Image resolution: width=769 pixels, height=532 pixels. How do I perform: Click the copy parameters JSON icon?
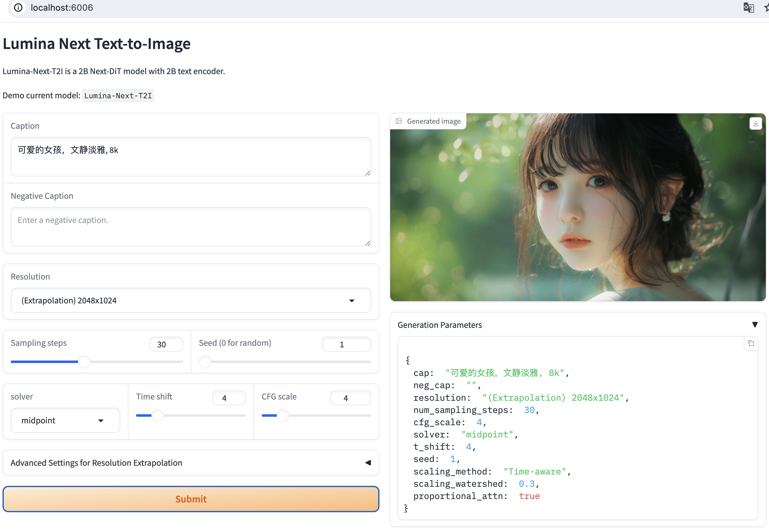click(x=751, y=343)
